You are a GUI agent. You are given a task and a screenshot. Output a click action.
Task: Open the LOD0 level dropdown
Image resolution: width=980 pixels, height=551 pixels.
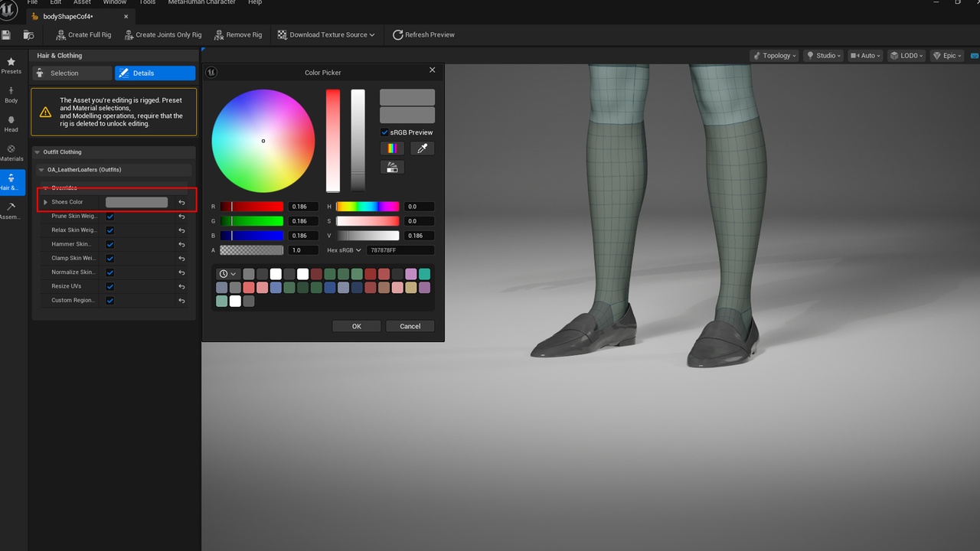tap(906, 55)
